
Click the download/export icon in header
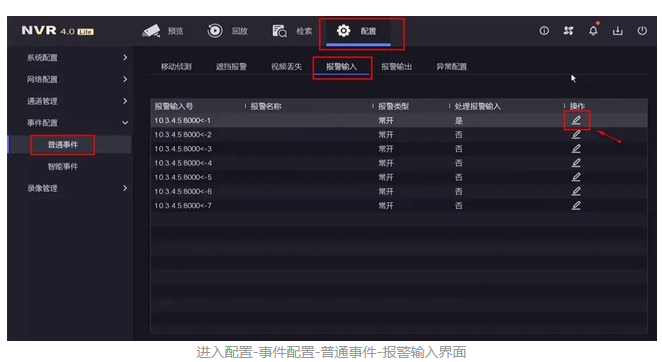coord(618,30)
